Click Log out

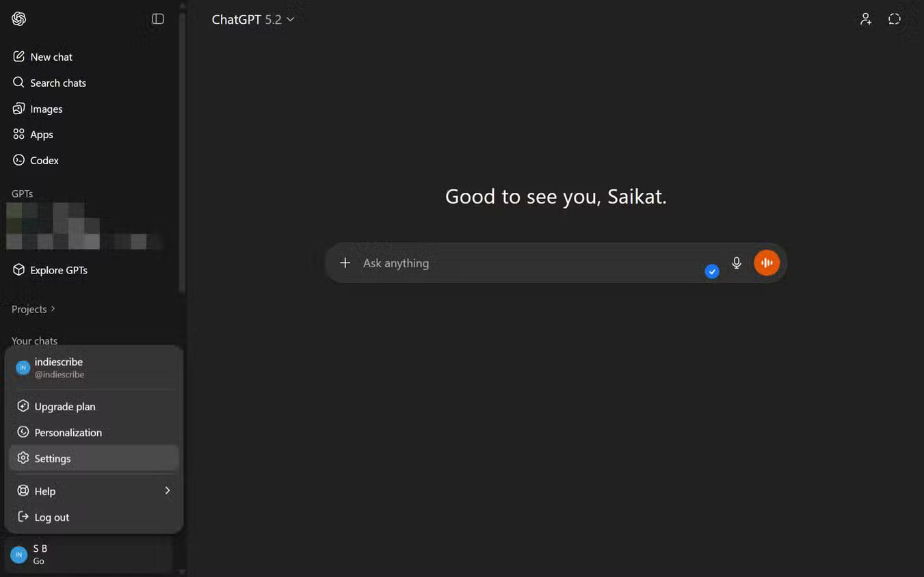(x=51, y=518)
